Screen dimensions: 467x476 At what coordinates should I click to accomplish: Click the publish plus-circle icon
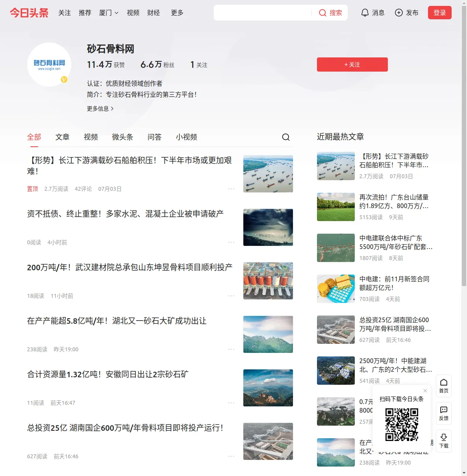[x=399, y=13]
